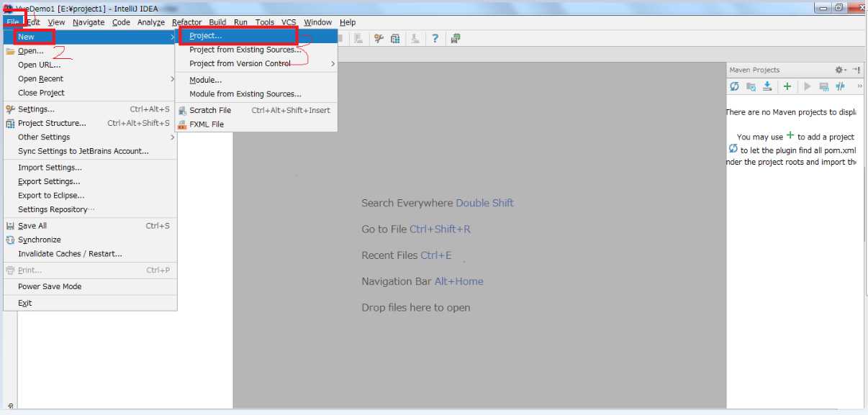The width and height of the screenshot is (868, 415).
Task: Expand more Maven toolbar actions chevron
Action: pos(860,86)
